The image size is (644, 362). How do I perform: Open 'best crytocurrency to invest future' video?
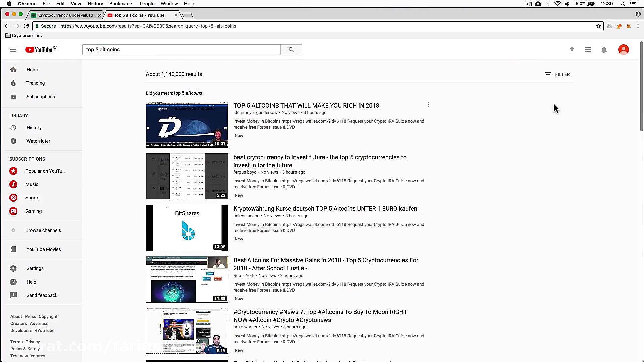click(320, 161)
